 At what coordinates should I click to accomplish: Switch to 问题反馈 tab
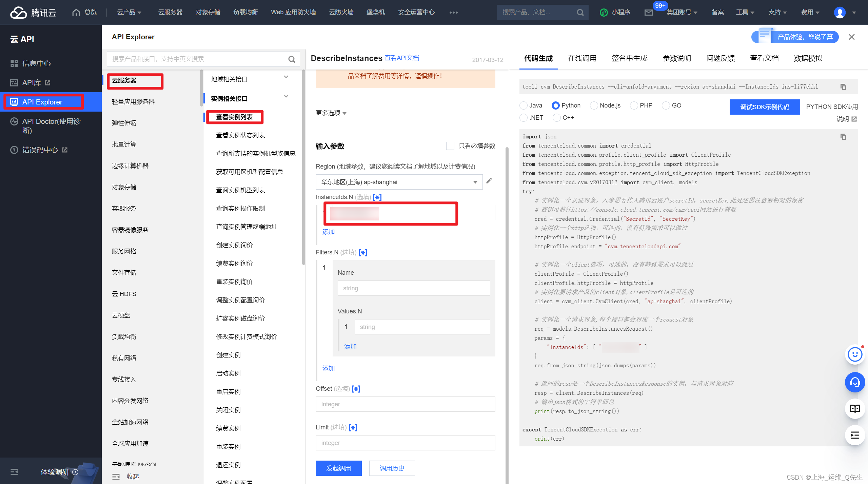pyautogui.click(x=721, y=58)
